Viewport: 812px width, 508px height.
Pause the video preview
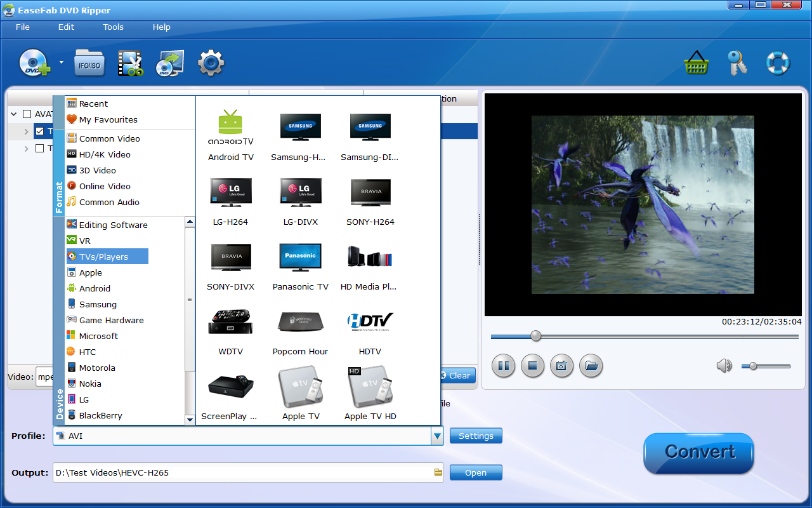point(503,366)
